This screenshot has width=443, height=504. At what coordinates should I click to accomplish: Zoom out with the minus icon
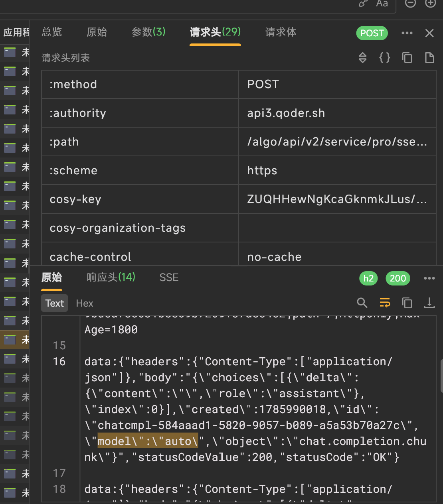pyautogui.click(x=410, y=3)
